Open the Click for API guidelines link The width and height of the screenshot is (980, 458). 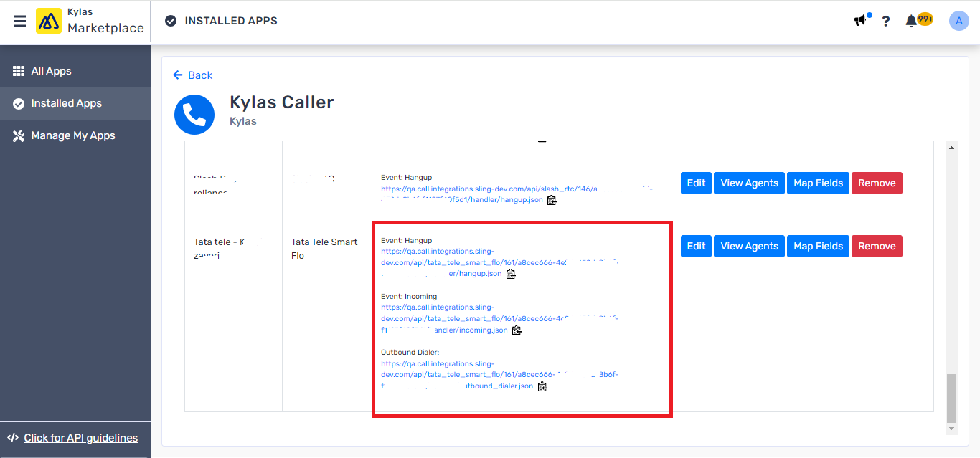click(x=80, y=438)
